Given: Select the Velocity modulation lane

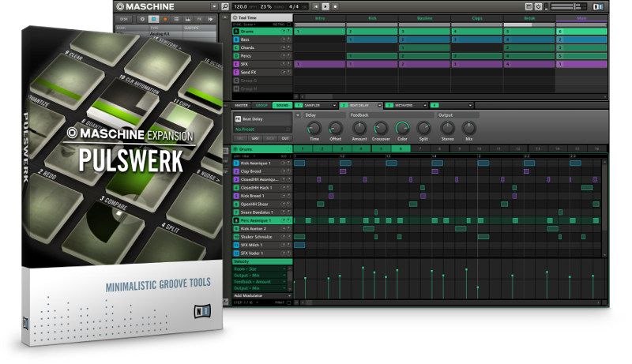Looking at the screenshot, I should (x=262, y=261).
